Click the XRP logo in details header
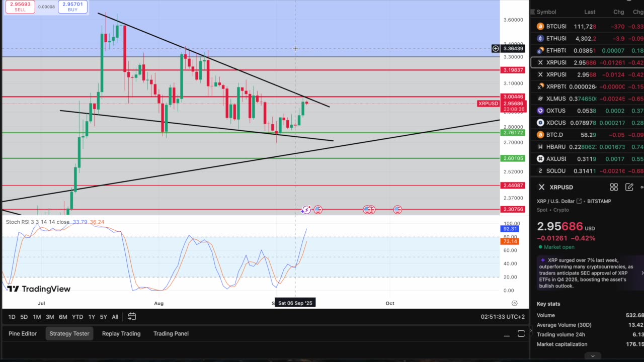This screenshot has width=644, height=362. point(541,187)
